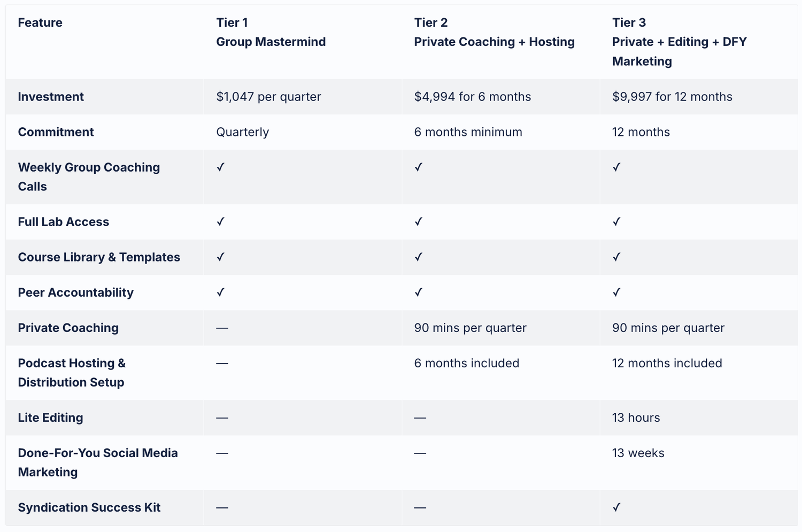Click Tier 3 Weekly Group Coaching Calls checkmark
The width and height of the screenshot is (802, 532).
[x=616, y=167]
